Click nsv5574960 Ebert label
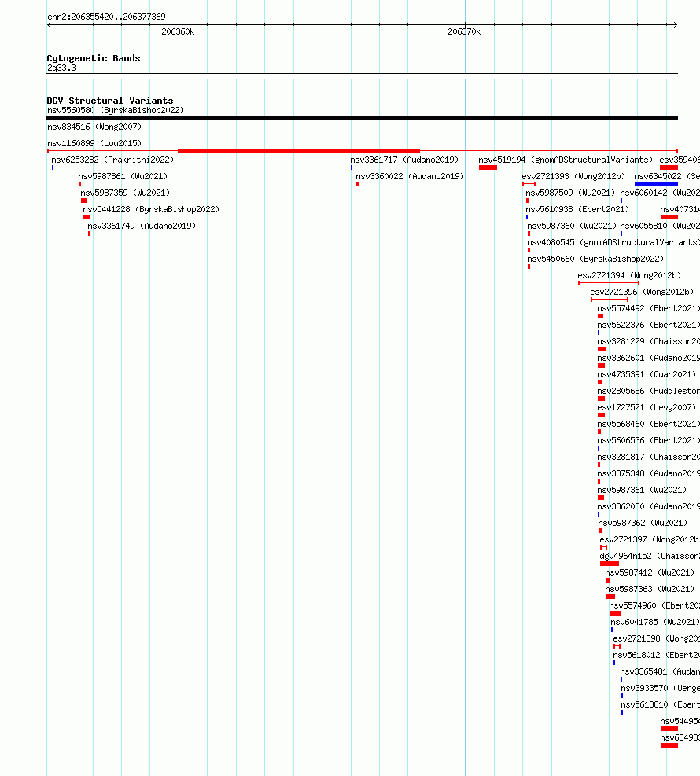 [654, 605]
